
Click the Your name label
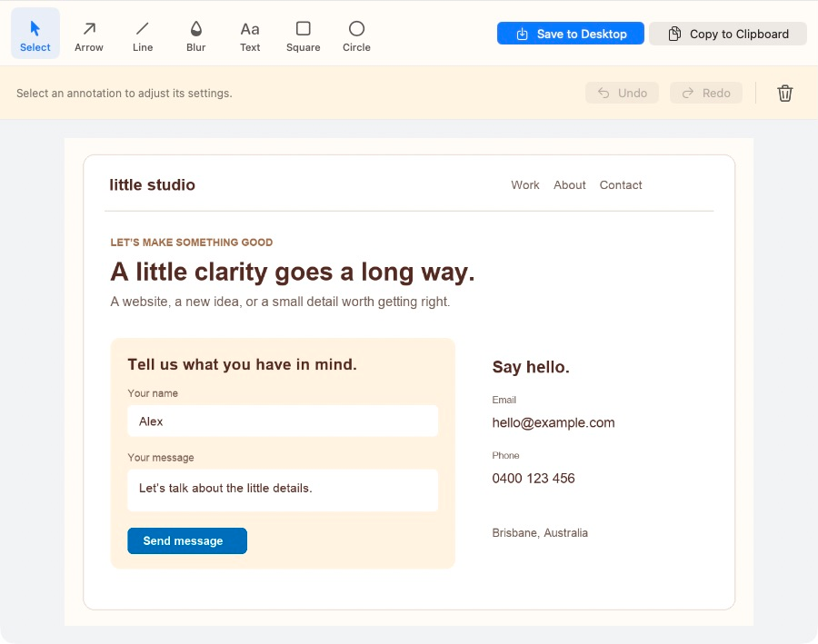[x=153, y=393]
